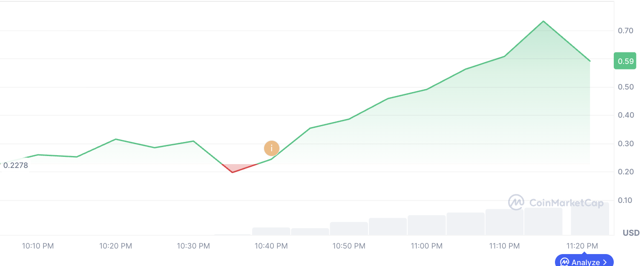Image resolution: width=644 pixels, height=266 pixels.
Task: Expand the chevron arrow on the Analyze button
Action: 605,262
